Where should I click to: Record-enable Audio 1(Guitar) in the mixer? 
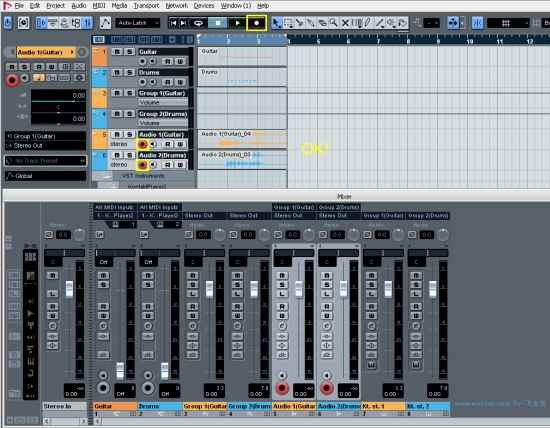point(282,388)
